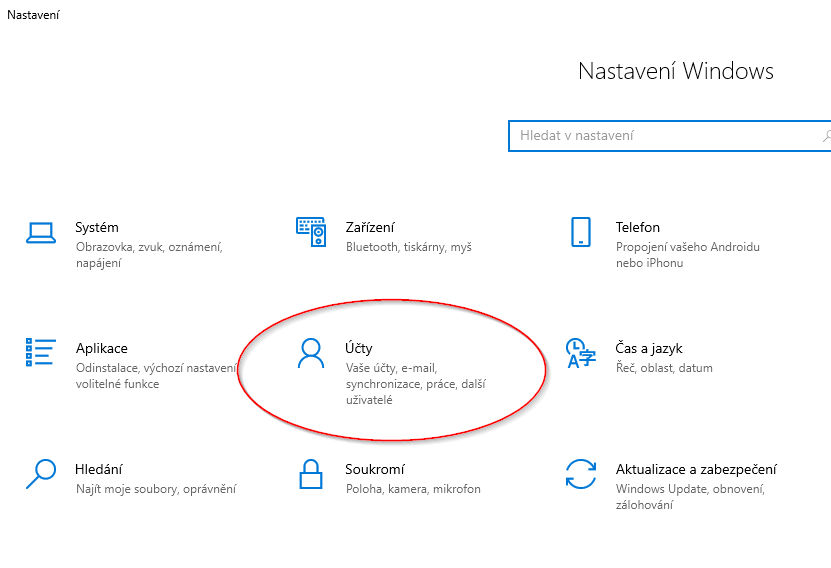Open the 'Čas a jazyk' label
This screenshot has width=831, height=568.
pyautogui.click(x=649, y=348)
